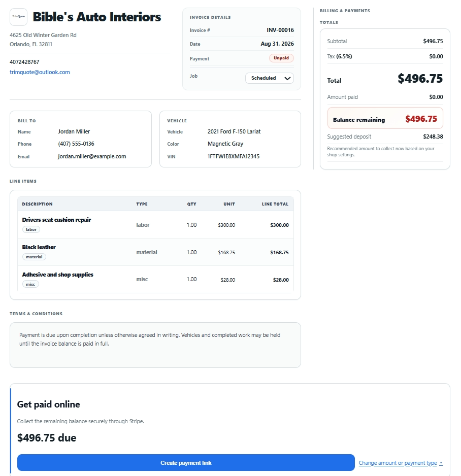The width and height of the screenshot is (461, 476).
Task: Click the shop phone number 4072428767
Action: (x=24, y=62)
